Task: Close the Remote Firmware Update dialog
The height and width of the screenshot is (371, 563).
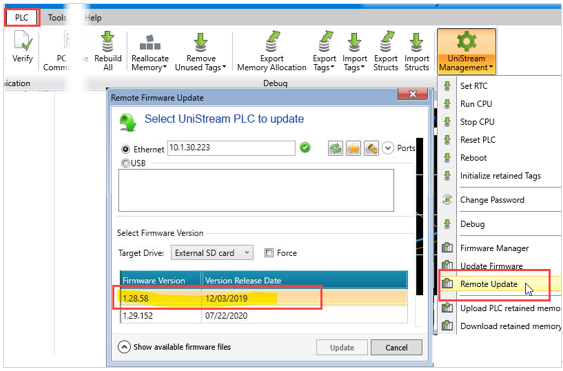Action: click(x=413, y=94)
